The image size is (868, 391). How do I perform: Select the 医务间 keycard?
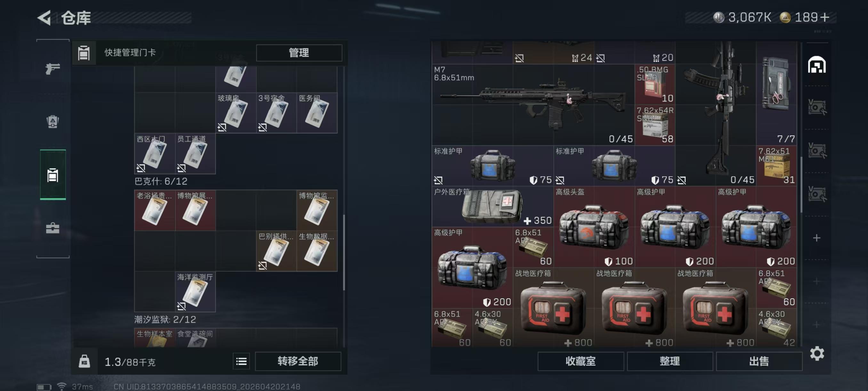[x=317, y=113]
